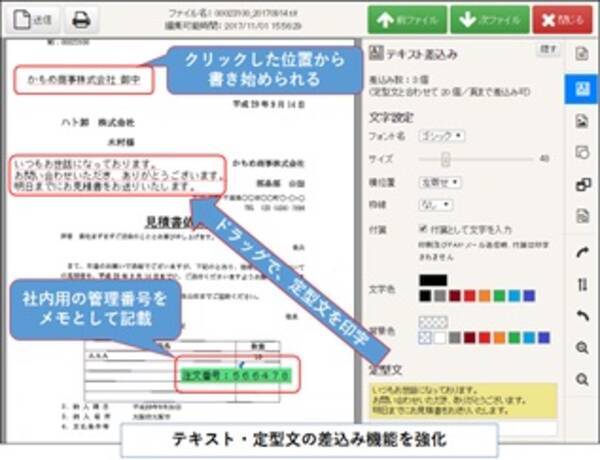Pick transparent background color swatch

[425, 338]
